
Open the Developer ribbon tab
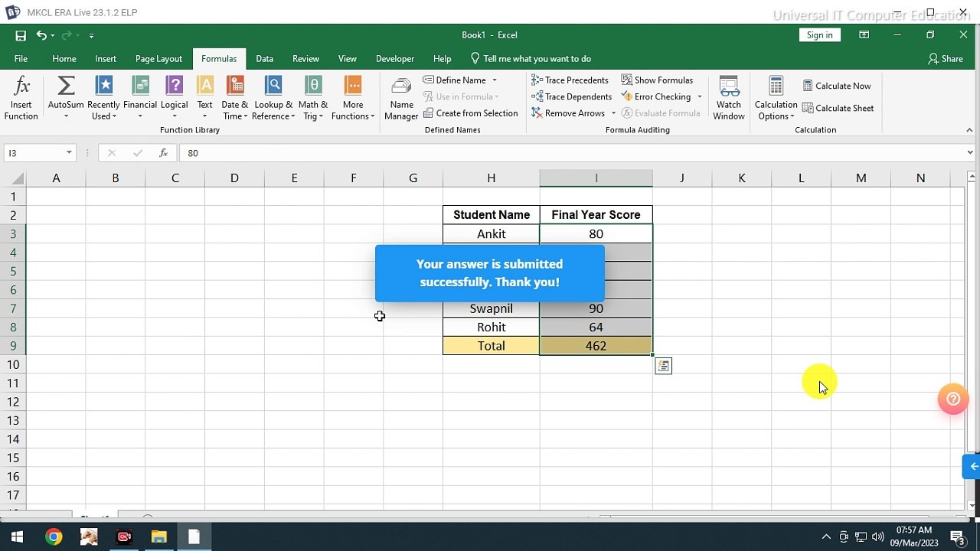394,59
